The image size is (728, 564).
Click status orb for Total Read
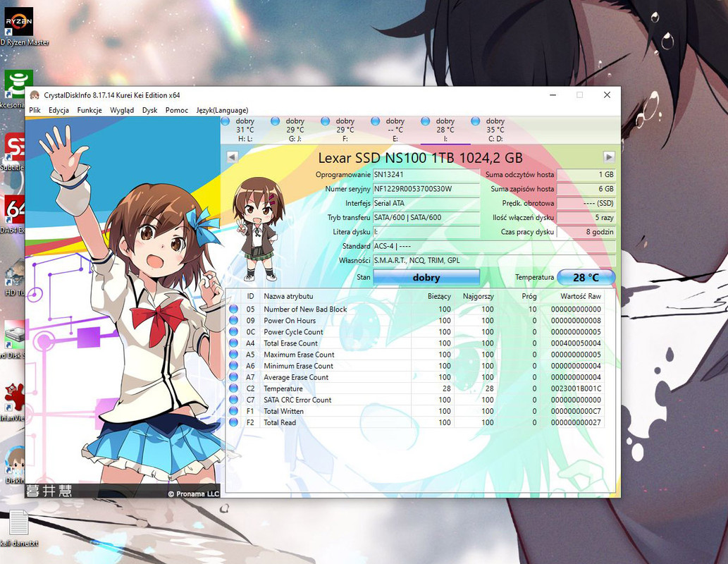[x=233, y=422]
